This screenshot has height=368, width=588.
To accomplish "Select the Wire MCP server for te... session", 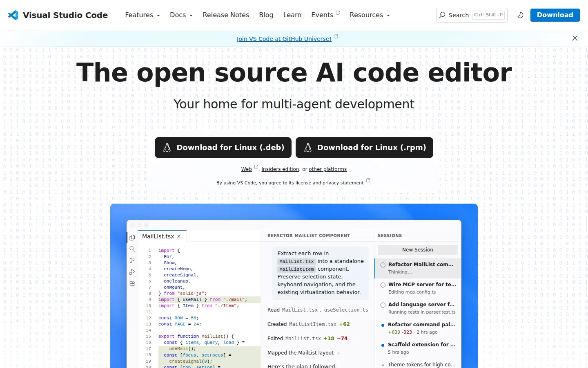I will click(x=418, y=288).
